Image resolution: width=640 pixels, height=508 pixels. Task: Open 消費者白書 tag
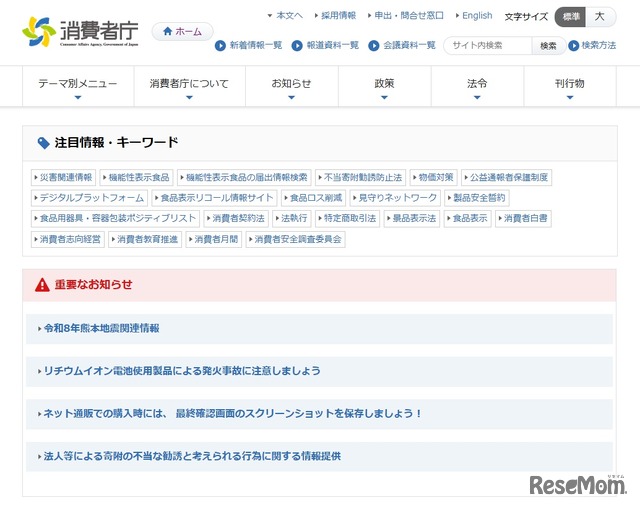click(523, 218)
